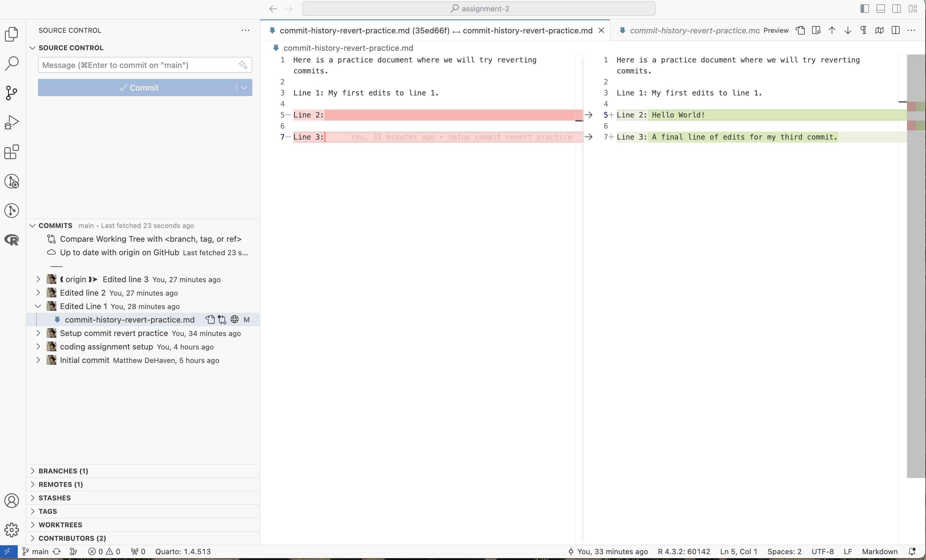Screen dimensions: 926x560
Task: Open Run and Debug view
Action: pos(12,122)
